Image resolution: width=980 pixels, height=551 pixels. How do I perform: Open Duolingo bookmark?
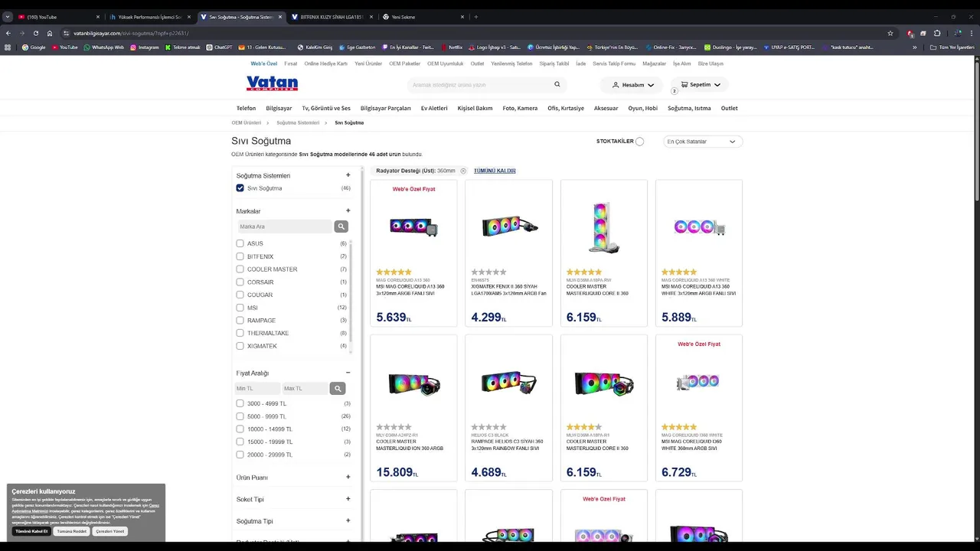(x=730, y=47)
